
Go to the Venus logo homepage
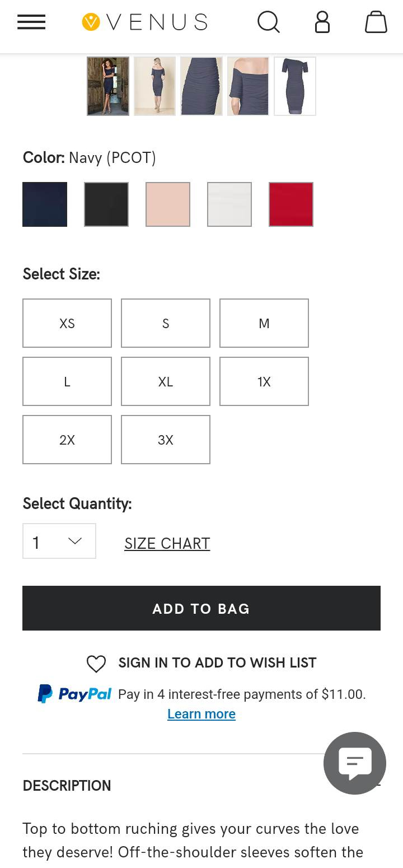[x=145, y=22]
